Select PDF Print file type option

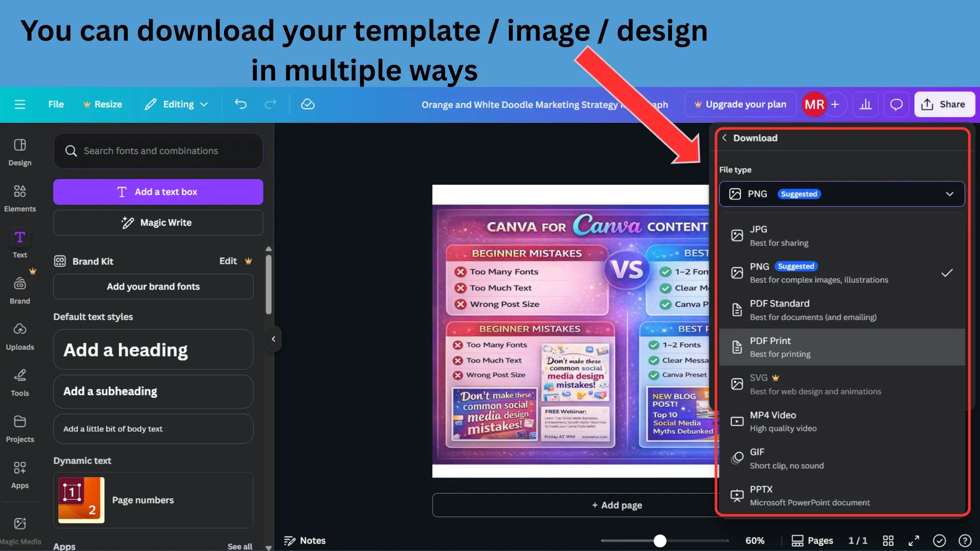coord(842,347)
